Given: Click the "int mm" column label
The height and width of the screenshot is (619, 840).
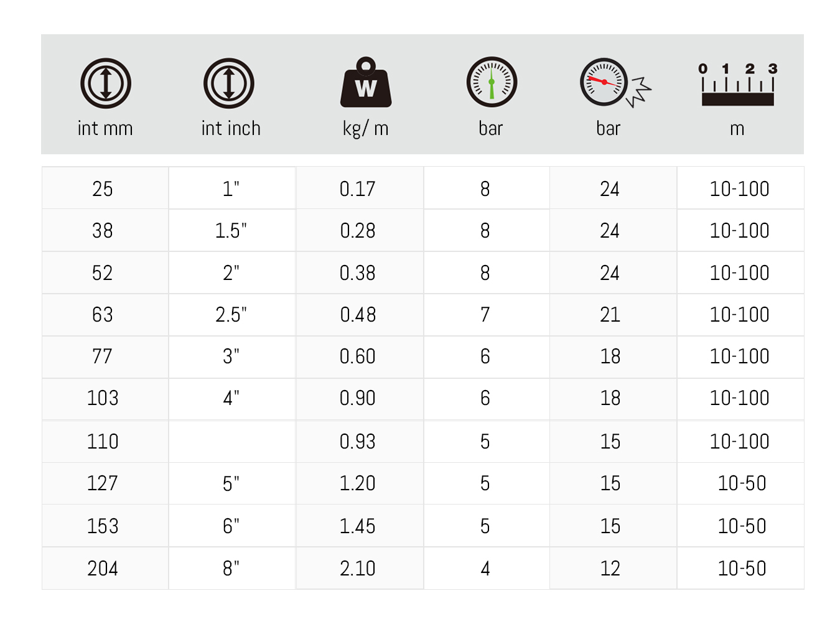Looking at the screenshot, I should pyautogui.click(x=105, y=128).
